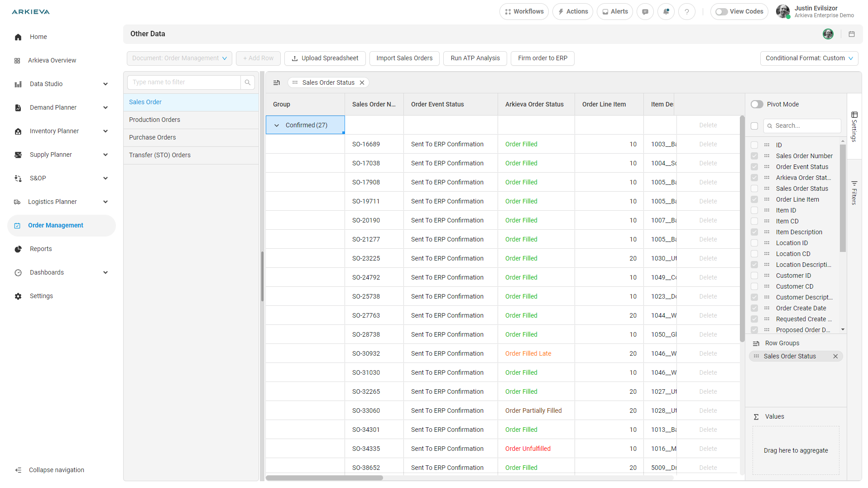The height and width of the screenshot is (488, 868).
Task: Click the help question mark icon
Action: click(686, 11)
